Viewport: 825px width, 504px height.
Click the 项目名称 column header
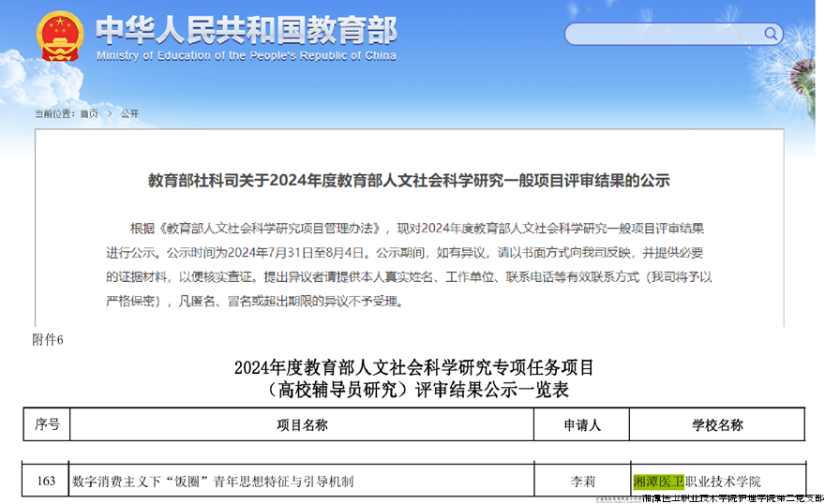tap(302, 425)
